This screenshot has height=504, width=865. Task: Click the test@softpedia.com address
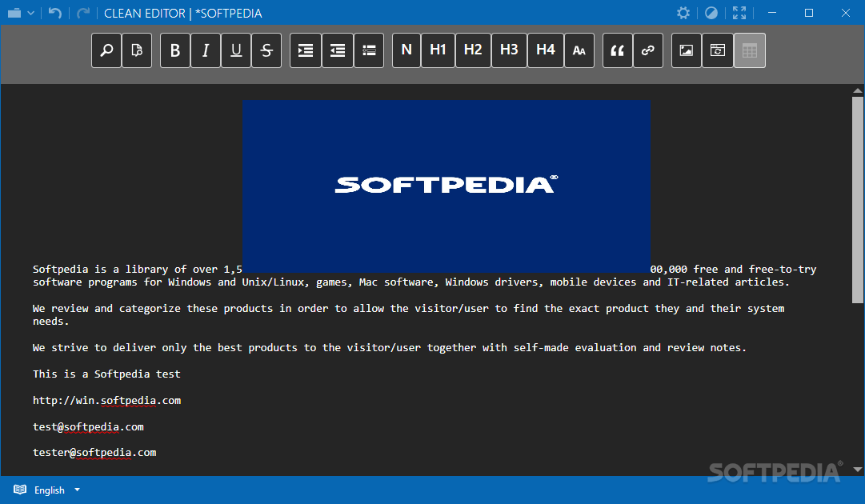tap(88, 427)
